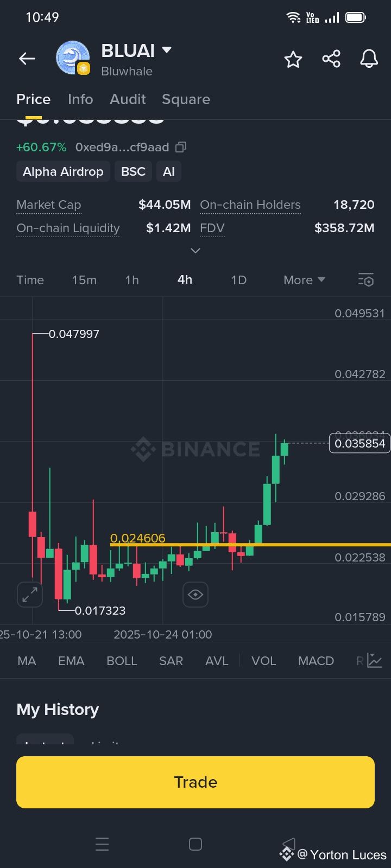Toggle the chart eye visibility icon
391x868 pixels.
coord(195,595)
